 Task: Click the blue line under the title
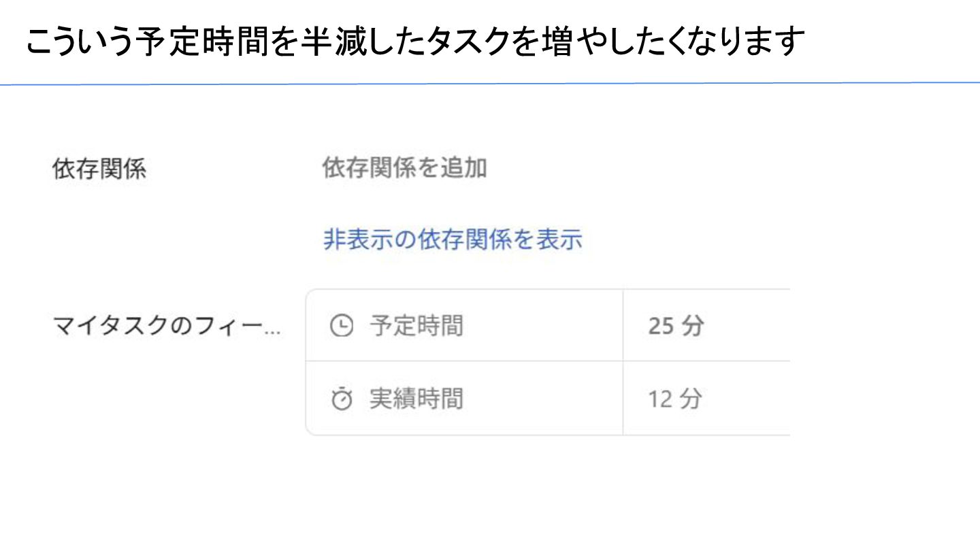[490, 84]
